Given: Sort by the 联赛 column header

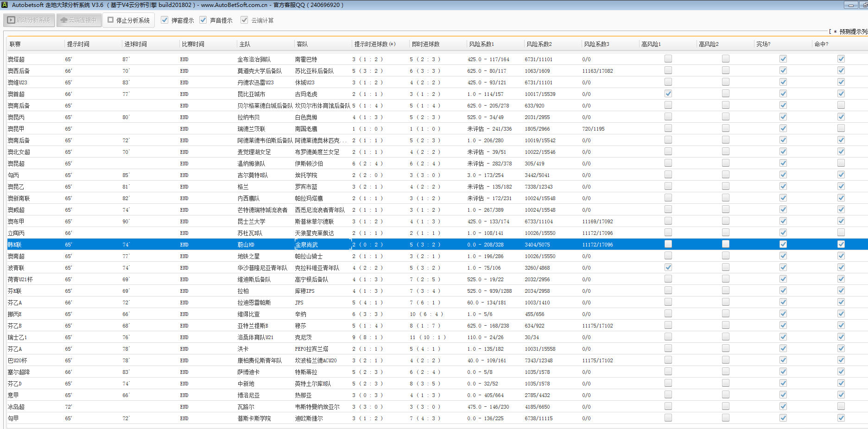Looking at the screenshot, I should (x=15, y=44).
